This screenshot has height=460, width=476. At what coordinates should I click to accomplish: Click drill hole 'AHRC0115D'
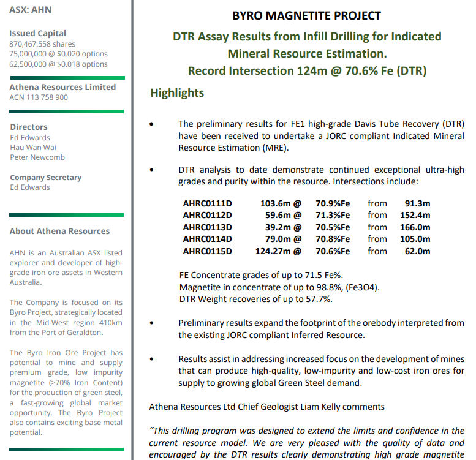pos(207,251)
